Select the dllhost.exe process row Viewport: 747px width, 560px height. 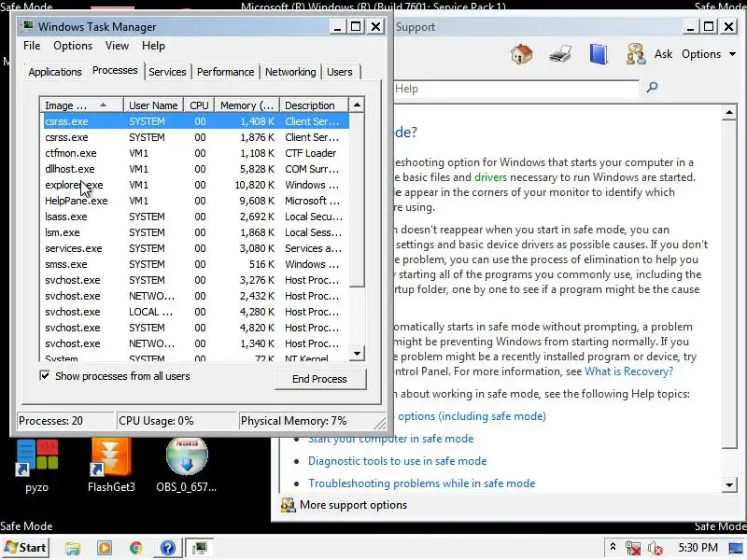(x=196, y=169)
